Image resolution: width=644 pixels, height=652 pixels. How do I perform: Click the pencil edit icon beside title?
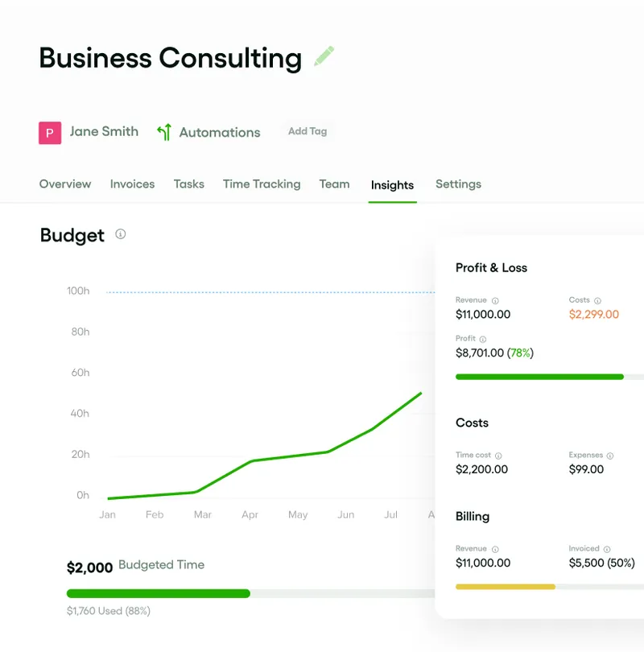[x=324, y=56]
